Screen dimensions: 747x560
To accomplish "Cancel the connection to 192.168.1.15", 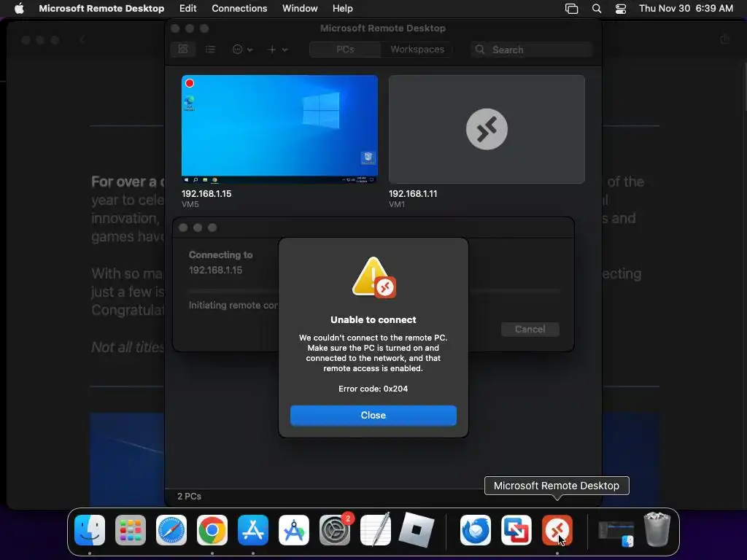I will pos(530,329).
